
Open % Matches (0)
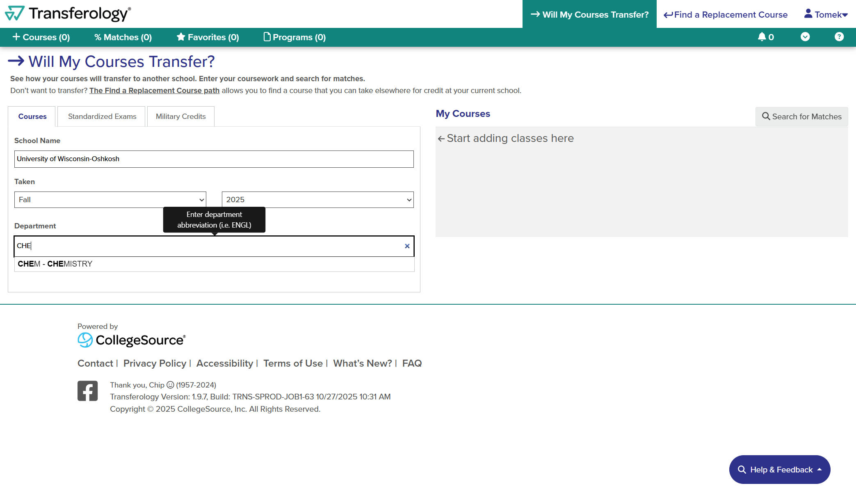(x=123, y=37)
